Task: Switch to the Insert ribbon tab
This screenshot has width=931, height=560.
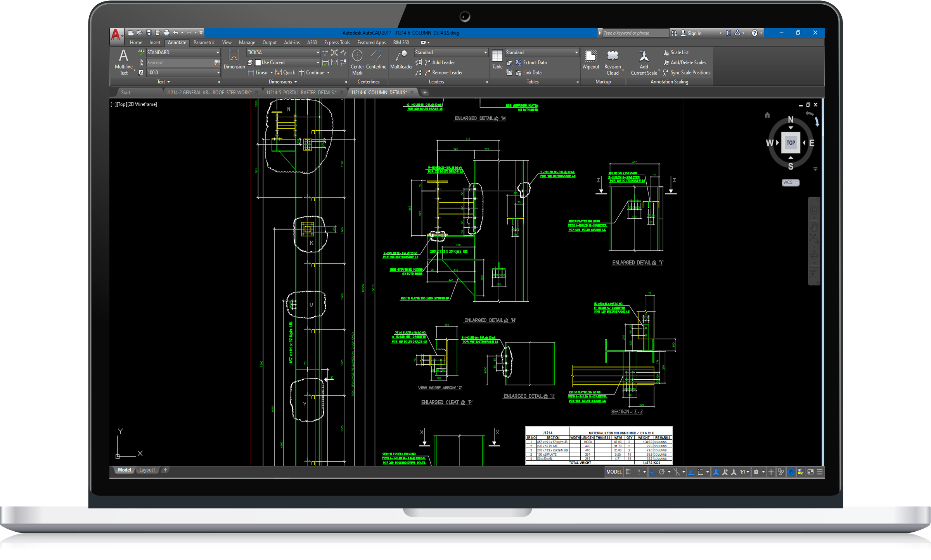Action: [x=155, y=43]
